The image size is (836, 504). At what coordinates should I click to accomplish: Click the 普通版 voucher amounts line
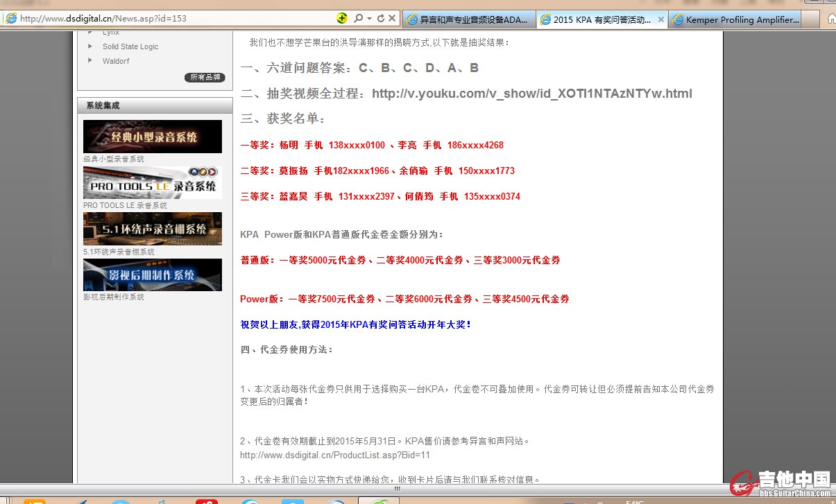pos(400,260)
